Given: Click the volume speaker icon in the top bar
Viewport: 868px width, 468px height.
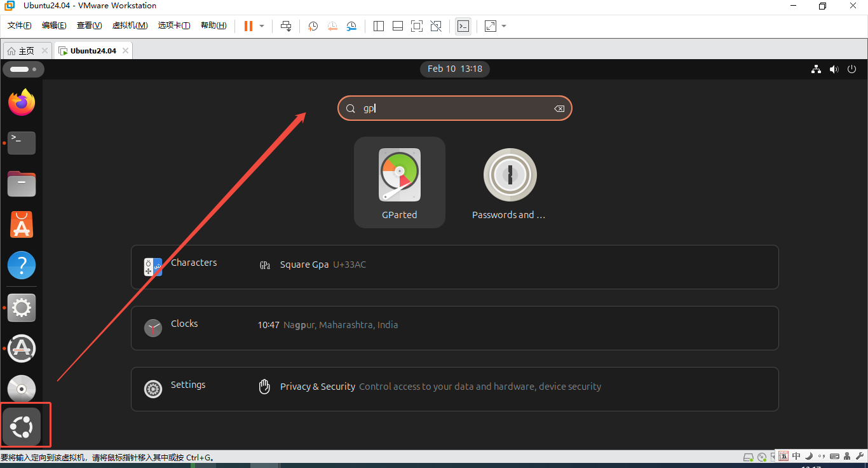Looking at the screenshot, I should [x=834, y=69].
